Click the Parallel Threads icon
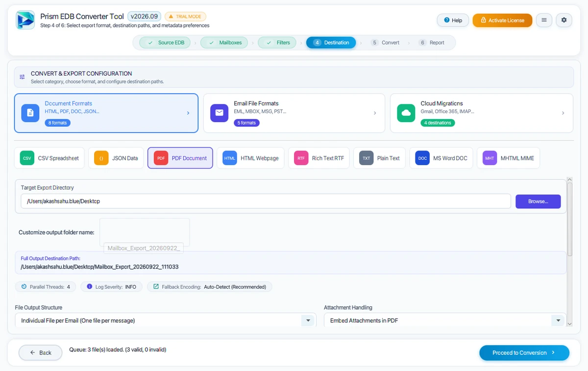The height and width of the screenshot is (371, 588). tap(24, 287)
